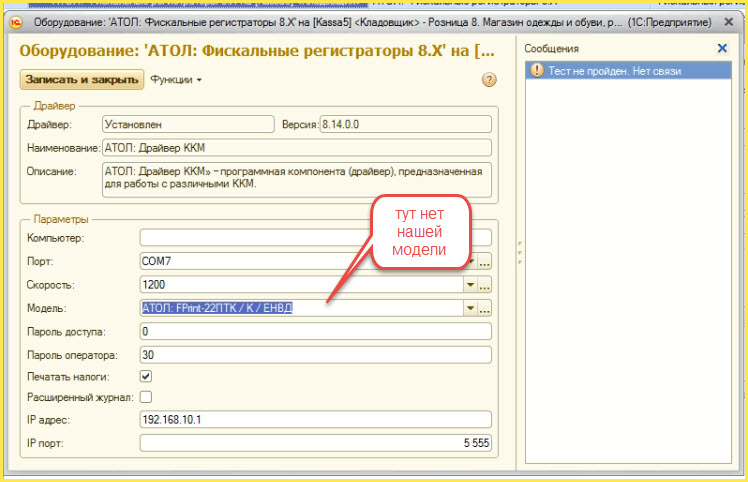Click the Драйвер field showing Установлен
The height and width of the screenshot is (482, 748).
point(188,124)
